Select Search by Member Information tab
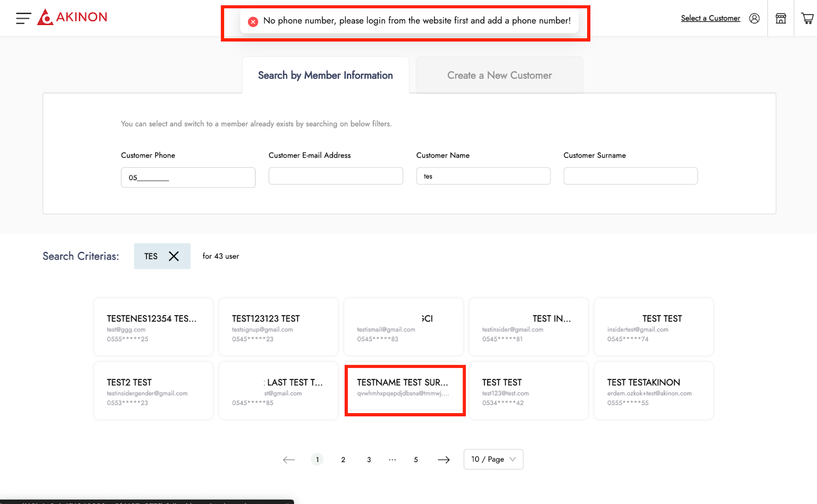This screenshot has height=504, width=817. click(x=325, y=75)
